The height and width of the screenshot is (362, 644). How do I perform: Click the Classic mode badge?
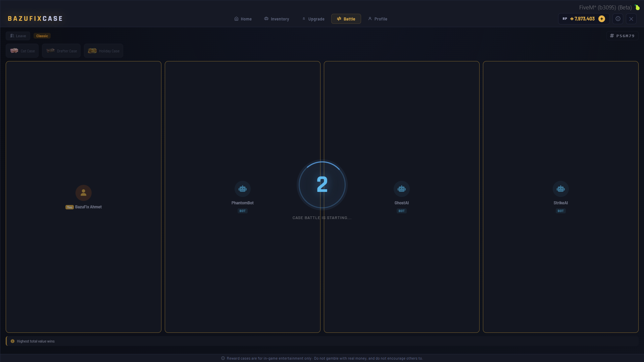[x=42, y=36]
